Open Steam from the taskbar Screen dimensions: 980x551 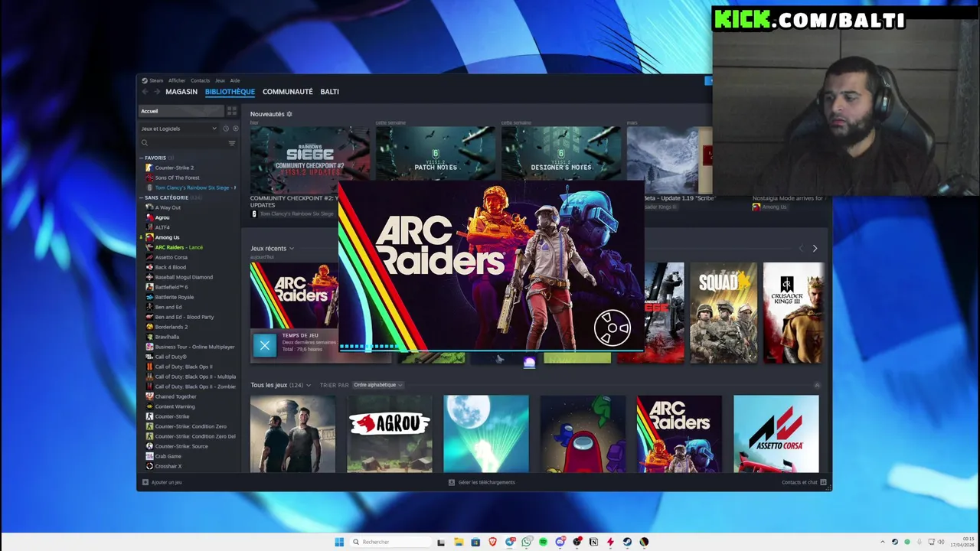[627, 542]
